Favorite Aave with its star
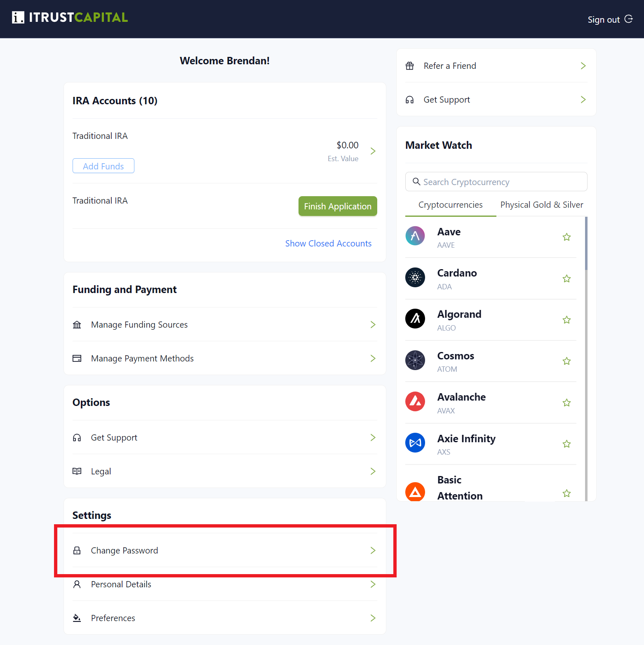Image resolution: width=644 pixels, height=645 pixels. pos(567,237)
